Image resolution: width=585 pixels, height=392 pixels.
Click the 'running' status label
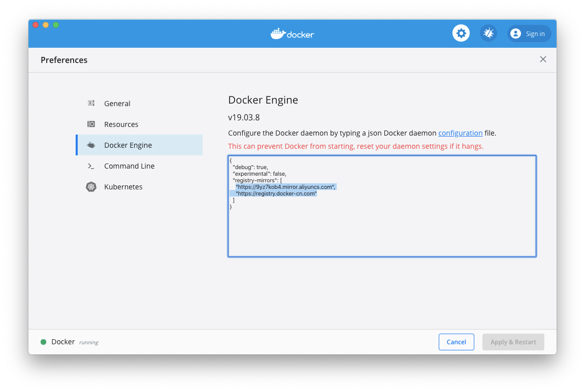coord(89,342)
